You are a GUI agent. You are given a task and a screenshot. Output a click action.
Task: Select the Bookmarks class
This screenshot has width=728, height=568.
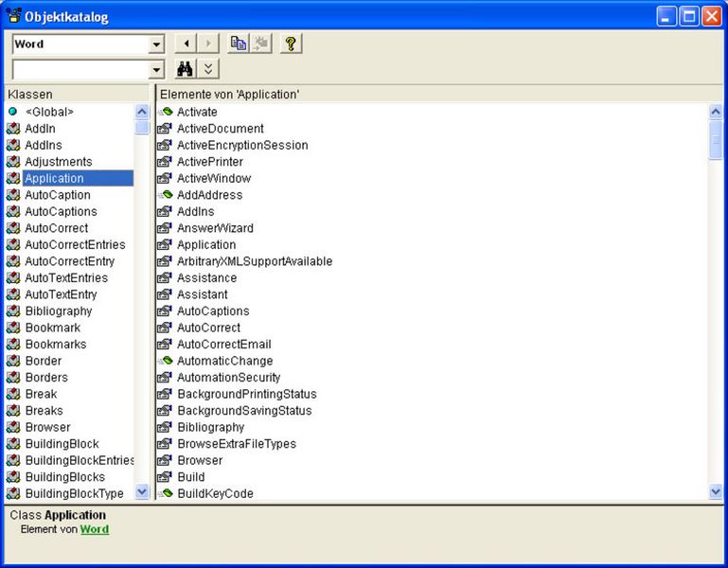point(56,345)
